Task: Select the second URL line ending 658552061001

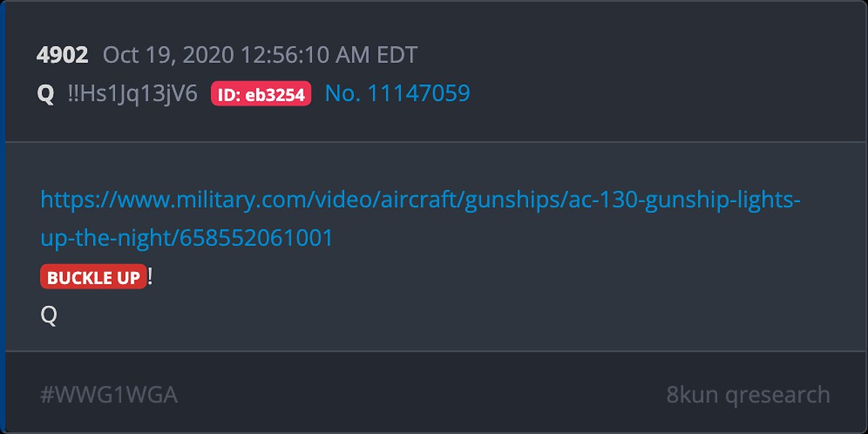Action: 187,238
